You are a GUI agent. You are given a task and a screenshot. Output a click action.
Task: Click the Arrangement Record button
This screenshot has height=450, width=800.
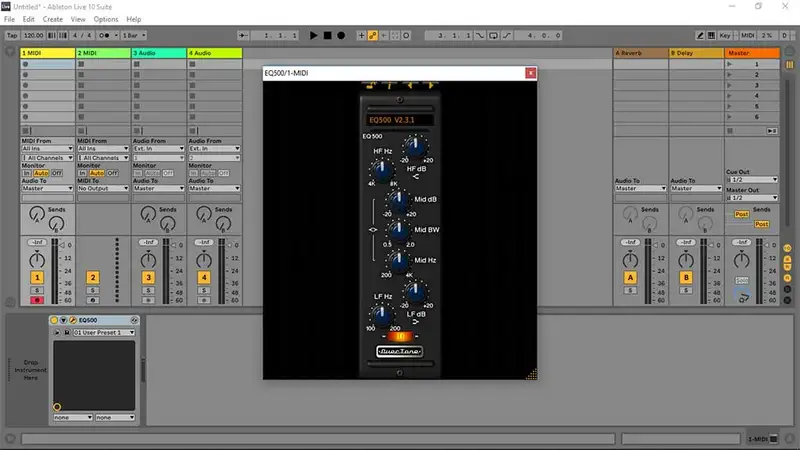coord(341,35)
